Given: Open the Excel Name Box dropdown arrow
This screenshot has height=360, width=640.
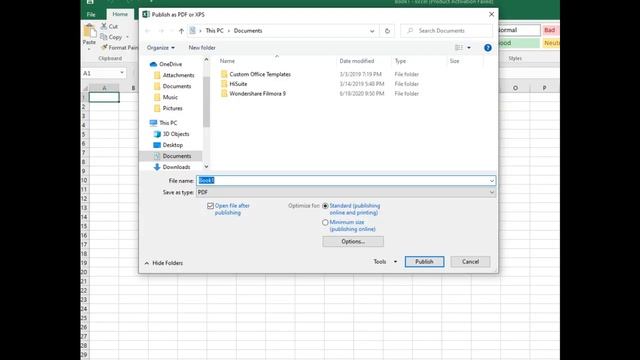Looking at the screenshot, I should (x=122, y=73).
